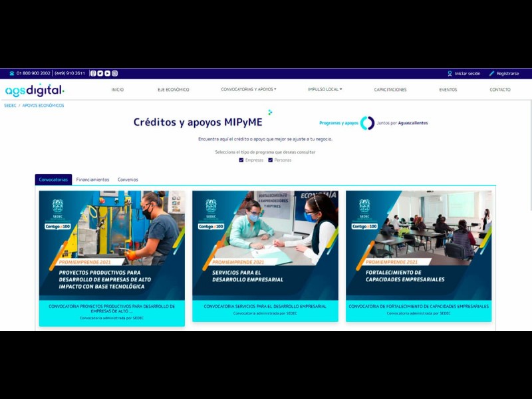Go to Capacitaciones in the navigation
Image resolution: width=532 pixels, height=399 pixels.
(390, 89)
